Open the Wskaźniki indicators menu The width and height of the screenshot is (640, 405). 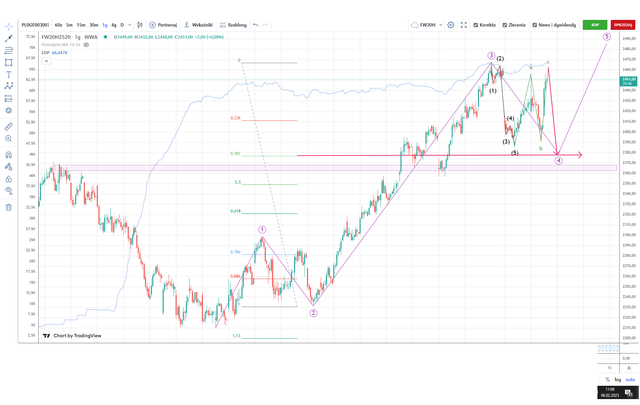[198, 25]
